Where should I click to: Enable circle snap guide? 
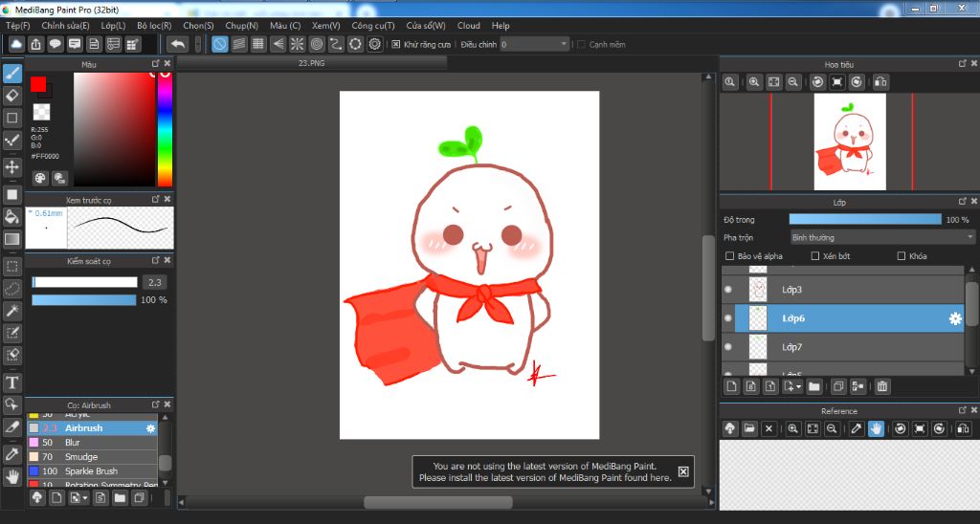coord(317,44)
